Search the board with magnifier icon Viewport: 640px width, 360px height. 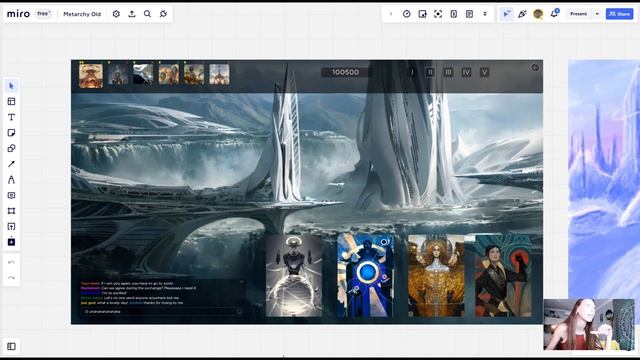[x=147, y=14]
